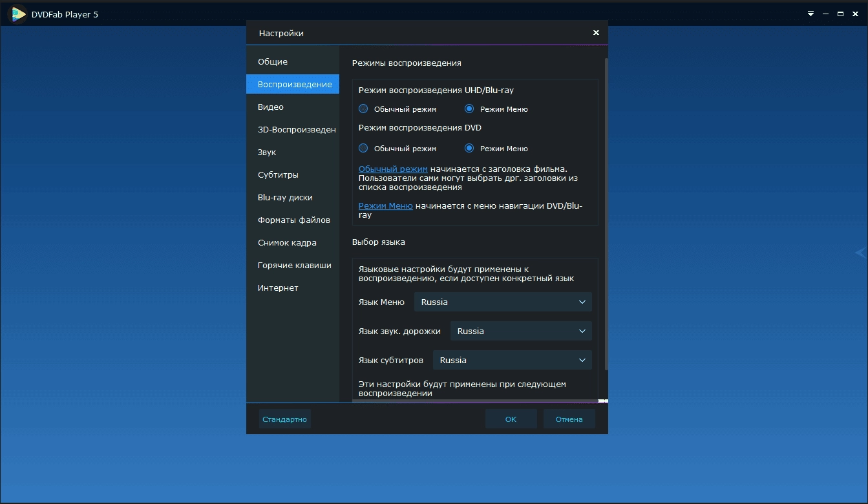Click the Обычный режим hyperlink
The image size is (868, 504).
(393, 169)
